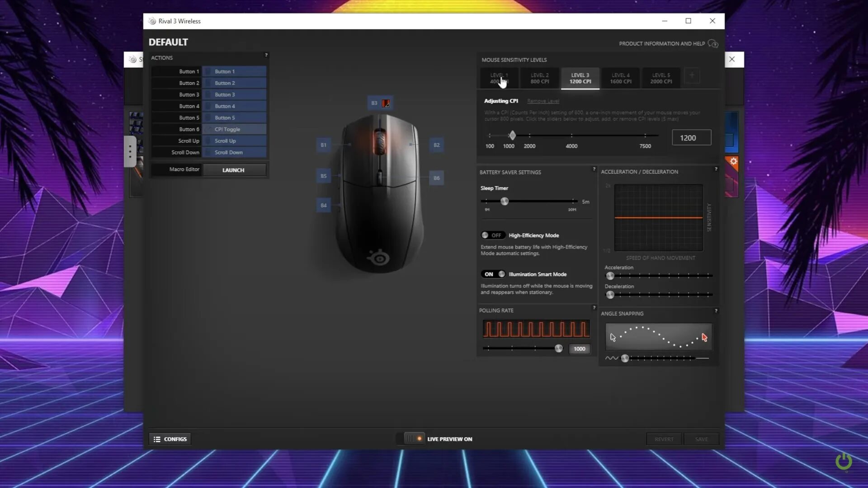Open the Scroll Down action dropdown
Screen dimensions: 868x488
coord(234,152)
